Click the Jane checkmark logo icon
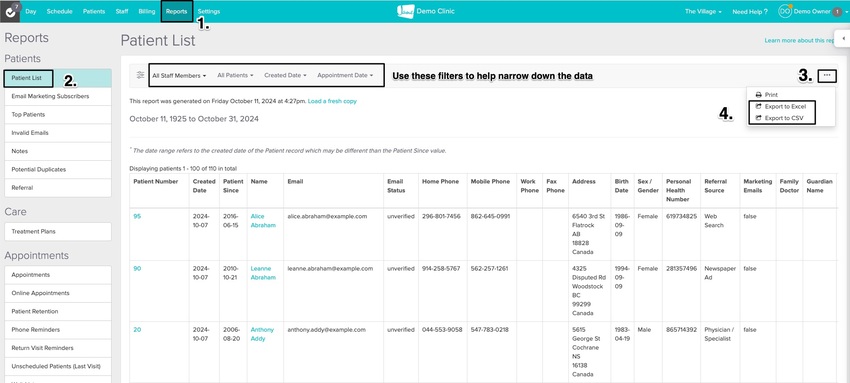 [x=9, y=11]
